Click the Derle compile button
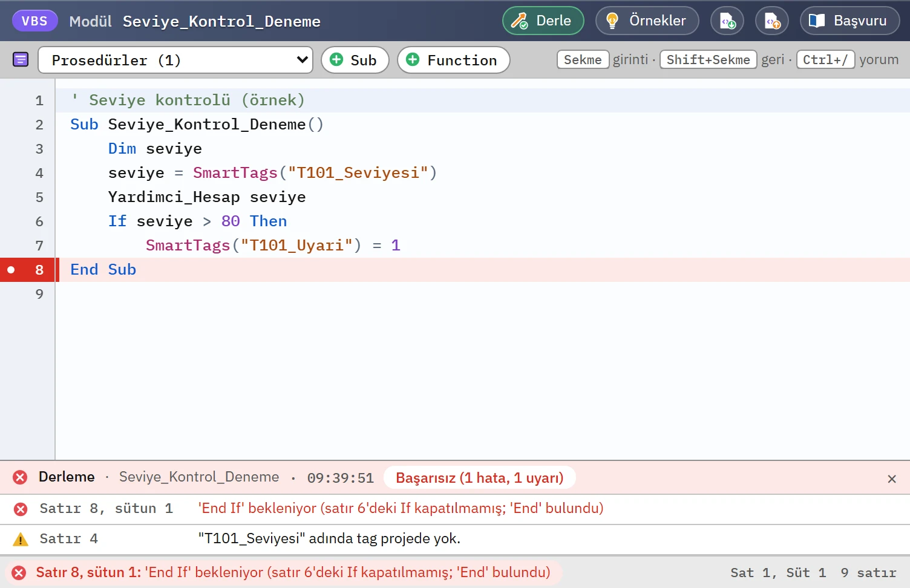910x588 pixels. (x=543, y=21)
